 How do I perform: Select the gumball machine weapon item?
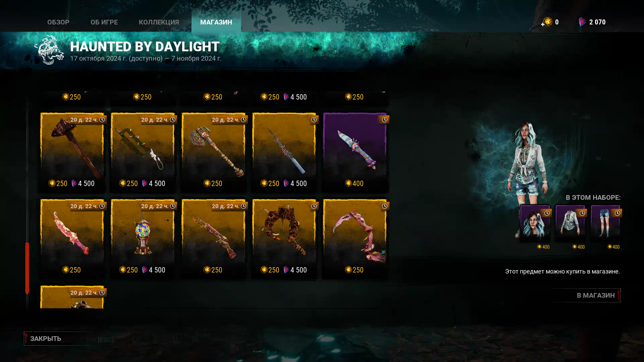[143, 239]
